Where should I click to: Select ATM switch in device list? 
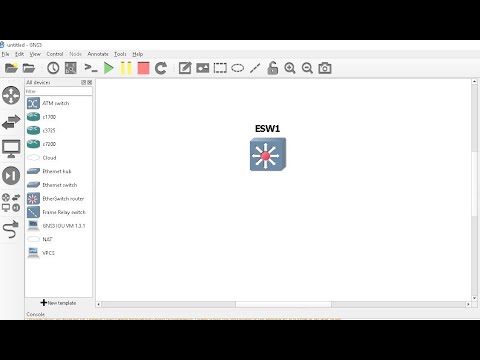(59, 103)
